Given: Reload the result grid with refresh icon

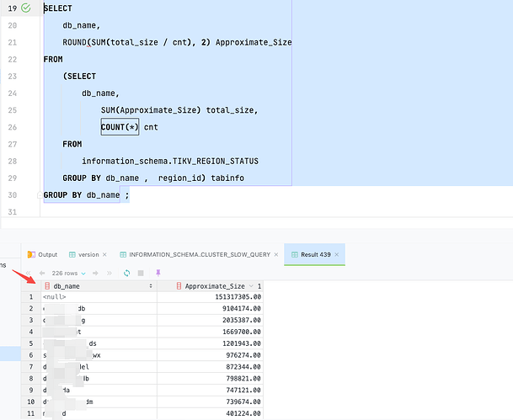Looking at the screenshot, I should tap(126, 273).
